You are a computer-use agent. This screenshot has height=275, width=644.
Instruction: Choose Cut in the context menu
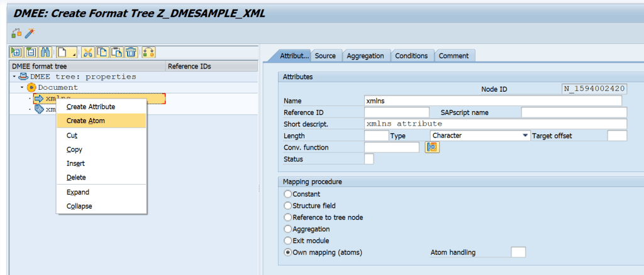[101, 135]
